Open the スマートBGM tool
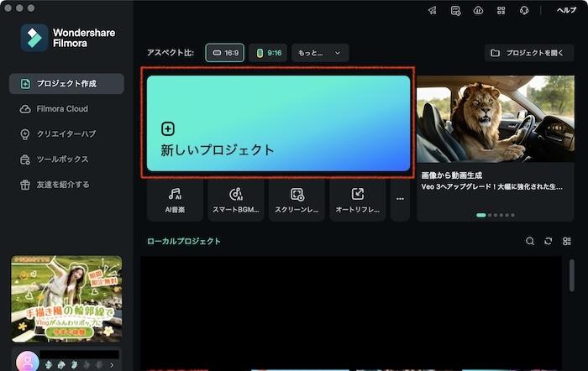This screenshot has width=588, height=371. point(235,200)
